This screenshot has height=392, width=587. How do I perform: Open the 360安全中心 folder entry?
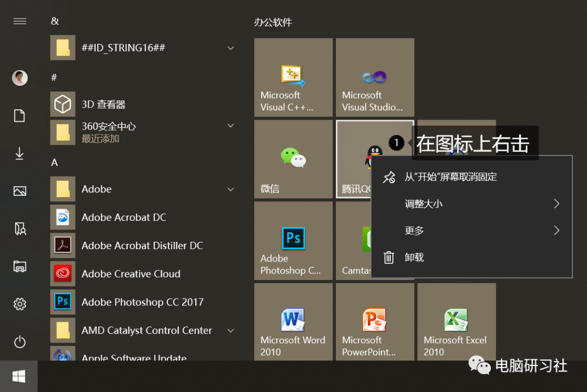coord(144,132)
